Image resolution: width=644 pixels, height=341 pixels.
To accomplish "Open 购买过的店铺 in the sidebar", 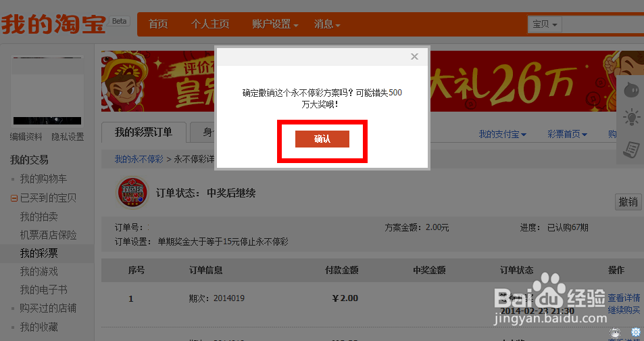I will (x=48, y=308).
